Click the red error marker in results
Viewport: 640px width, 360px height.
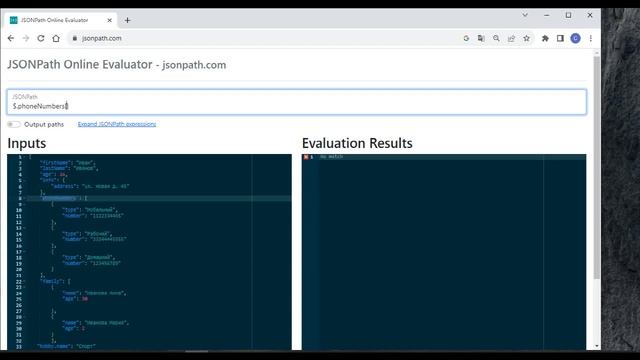click(306, 157)
